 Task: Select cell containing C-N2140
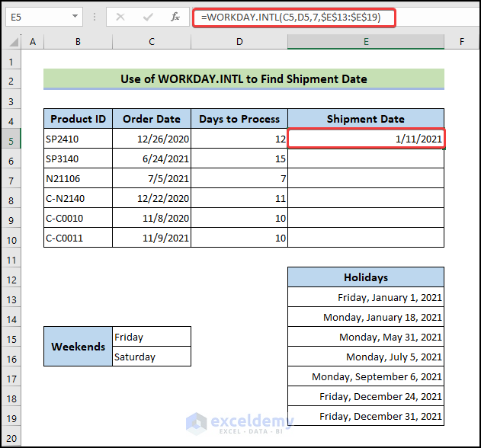tap(78, 198)
